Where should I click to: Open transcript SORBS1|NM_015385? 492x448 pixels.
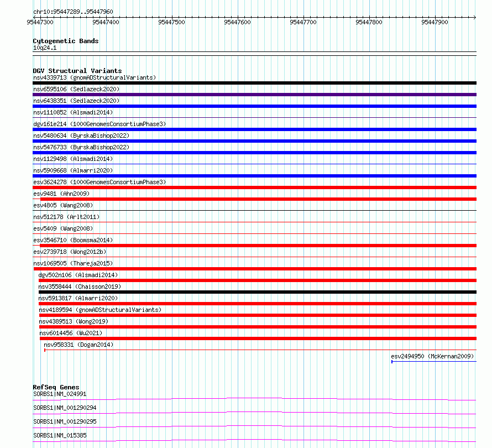click(60, 435)
